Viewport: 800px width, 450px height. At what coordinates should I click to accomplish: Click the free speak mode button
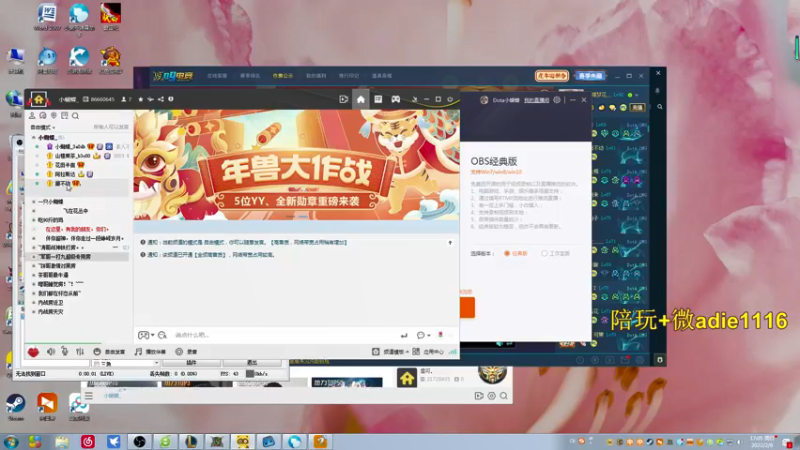(109, 352)
